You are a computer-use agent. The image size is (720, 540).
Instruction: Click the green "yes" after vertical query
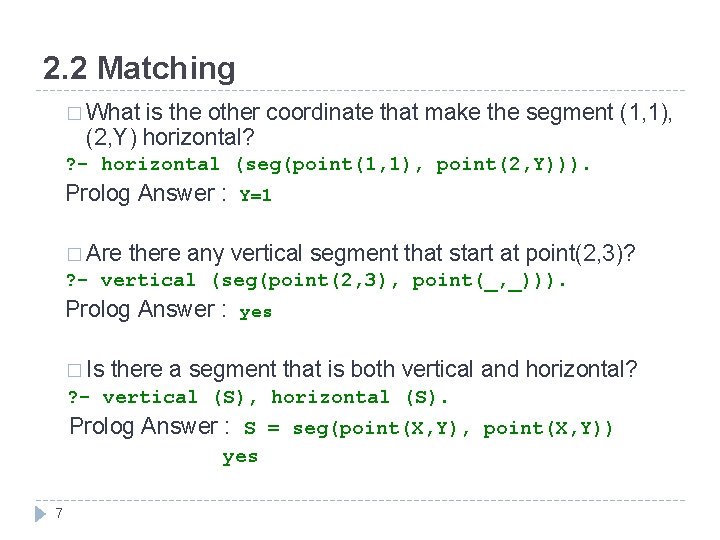256,312
